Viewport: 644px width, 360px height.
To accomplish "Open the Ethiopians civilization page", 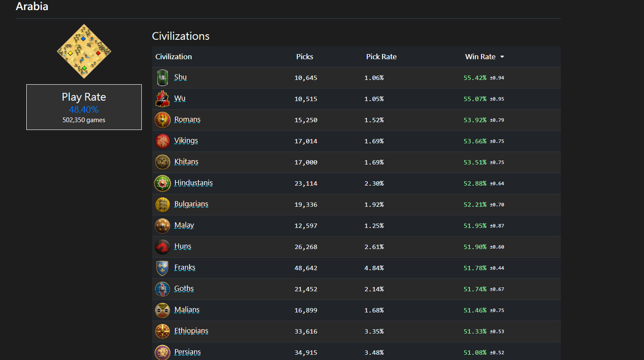I will [191, 331].
